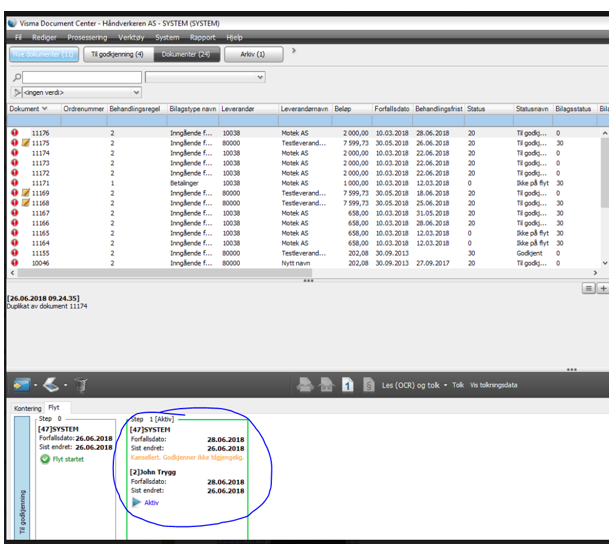Open the scanner icon dropdown arrow
Viewport: 614px width, 546px height.
tap(65, 385)
